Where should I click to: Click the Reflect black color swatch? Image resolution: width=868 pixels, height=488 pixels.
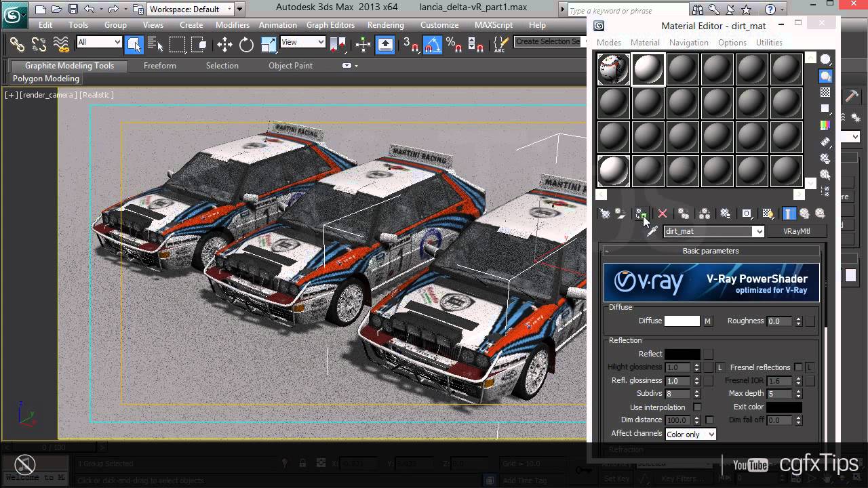(682, 354)
